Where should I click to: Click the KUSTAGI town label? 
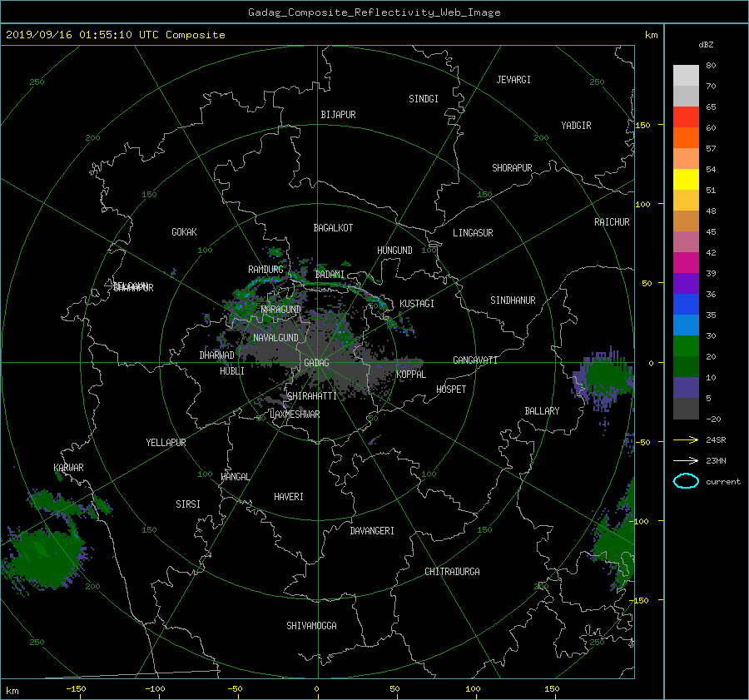(417, 304)
